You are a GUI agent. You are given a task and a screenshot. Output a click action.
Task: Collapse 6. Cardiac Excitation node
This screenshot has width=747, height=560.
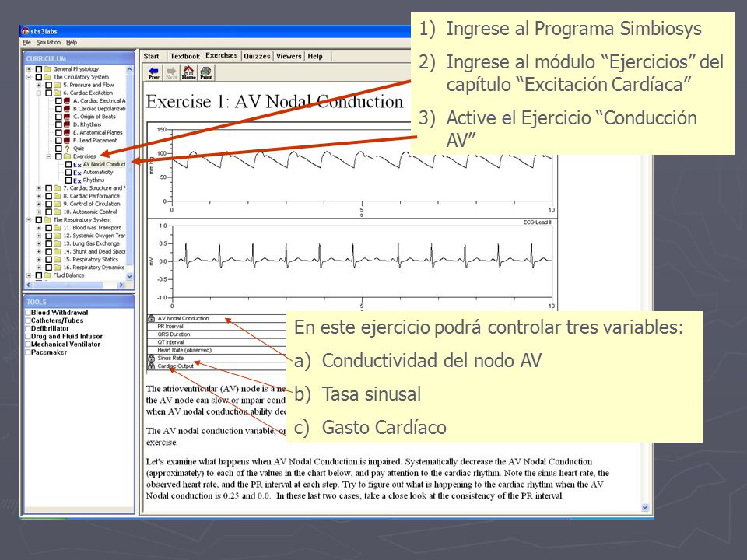tap(39, 93)
